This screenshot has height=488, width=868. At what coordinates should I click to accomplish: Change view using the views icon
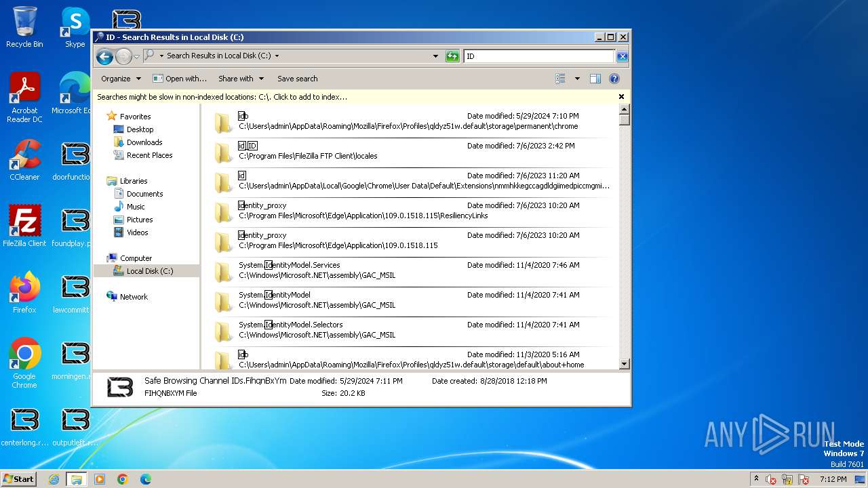(x=560, y=79)
